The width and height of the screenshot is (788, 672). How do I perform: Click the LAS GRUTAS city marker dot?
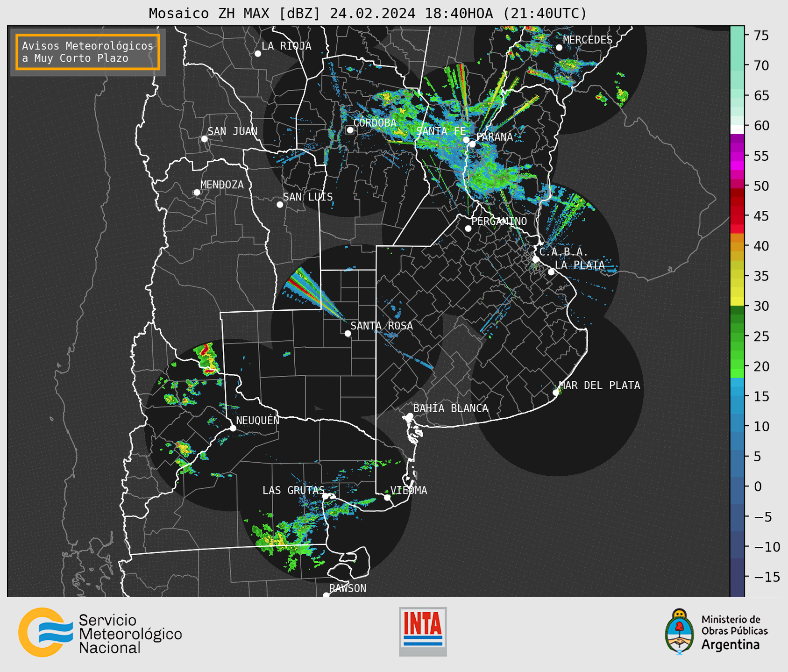pos(326,496)
